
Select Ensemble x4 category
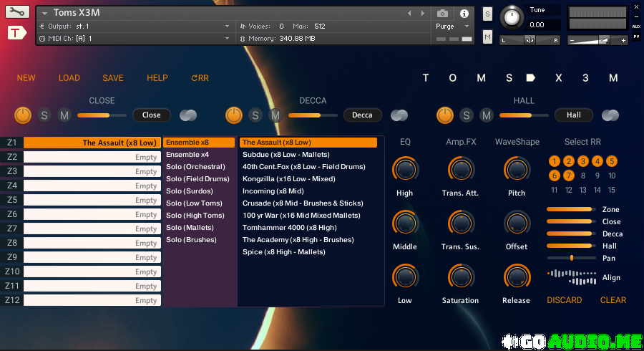pos(187,155)
